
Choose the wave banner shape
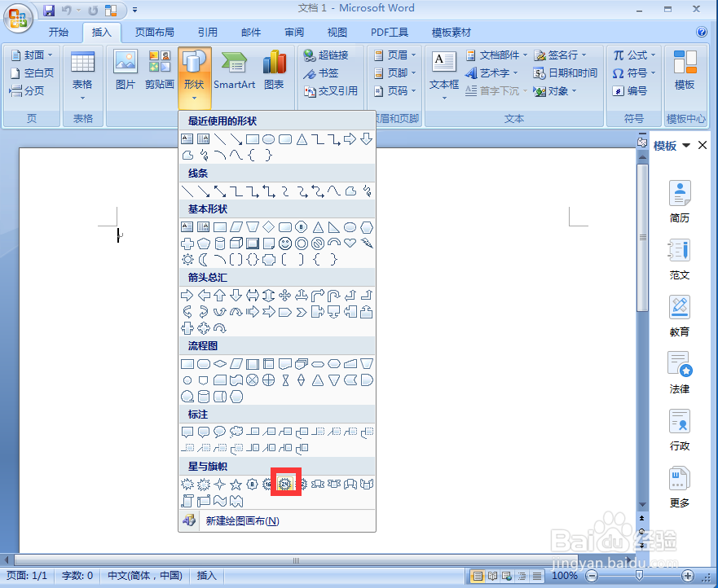point(220,501)
